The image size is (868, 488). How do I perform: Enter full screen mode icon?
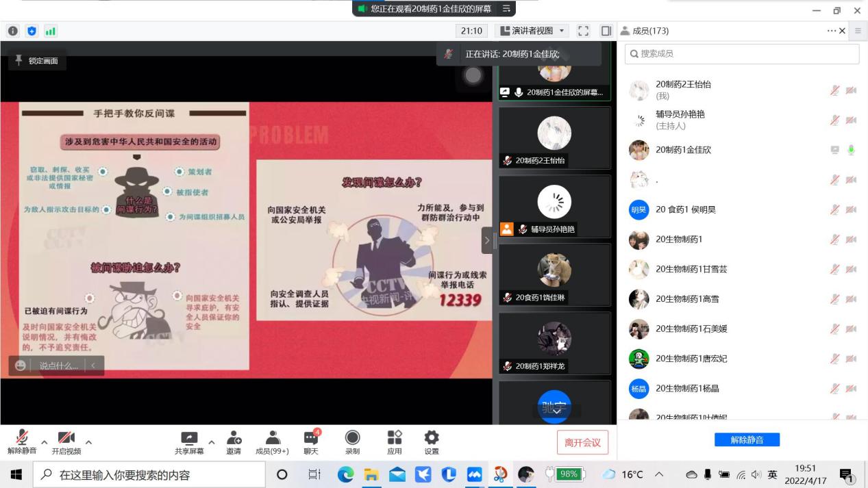click(583, 31)
